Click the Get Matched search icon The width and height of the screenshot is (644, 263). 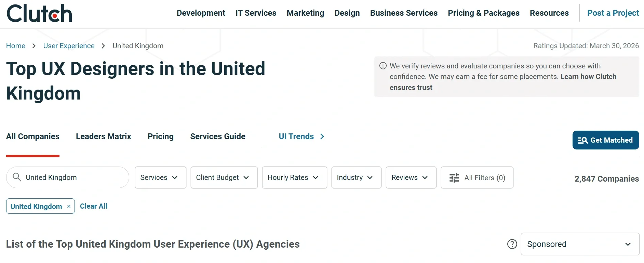582,140
